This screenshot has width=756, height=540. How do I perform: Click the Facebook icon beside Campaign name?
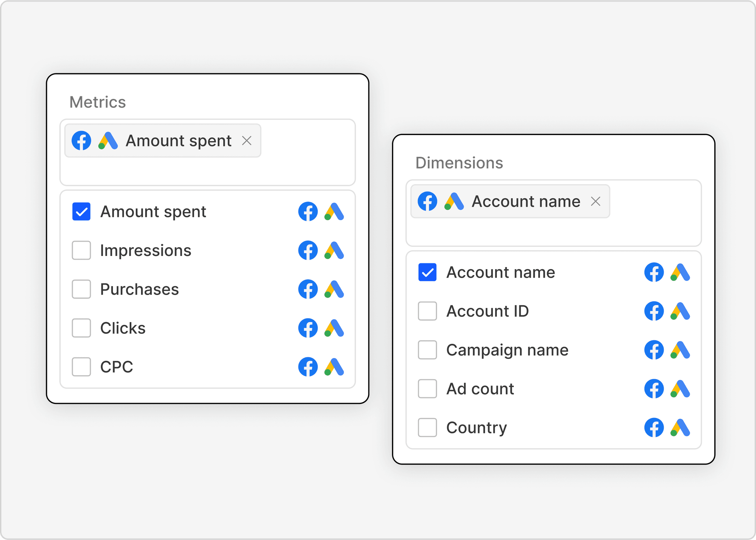point(654,350)
